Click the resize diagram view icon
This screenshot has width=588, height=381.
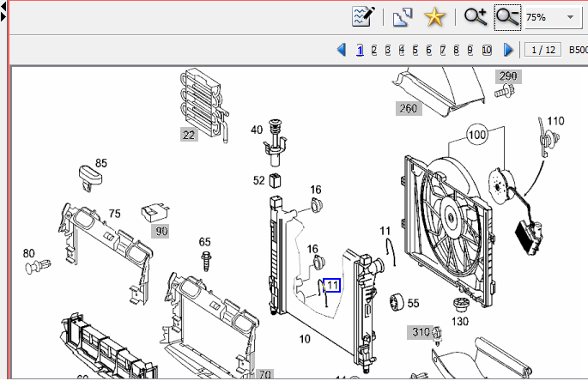point(403,16)
